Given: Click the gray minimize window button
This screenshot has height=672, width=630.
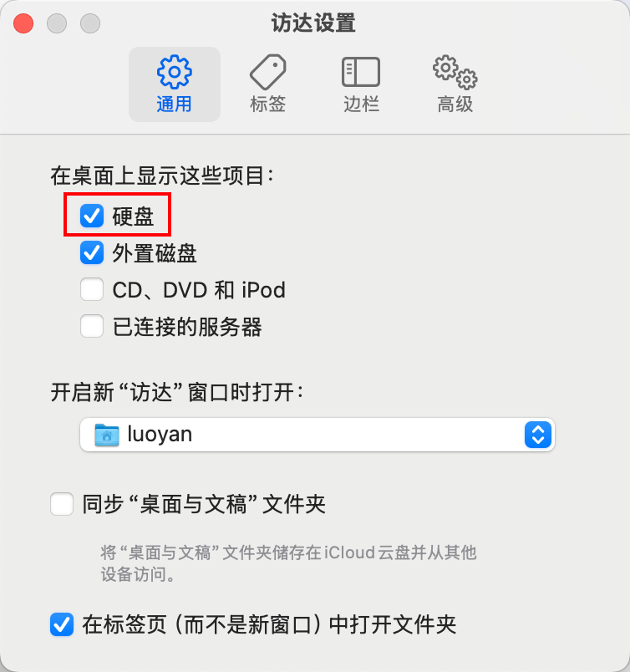Looking at the screenshot, I should pos(57,23).
